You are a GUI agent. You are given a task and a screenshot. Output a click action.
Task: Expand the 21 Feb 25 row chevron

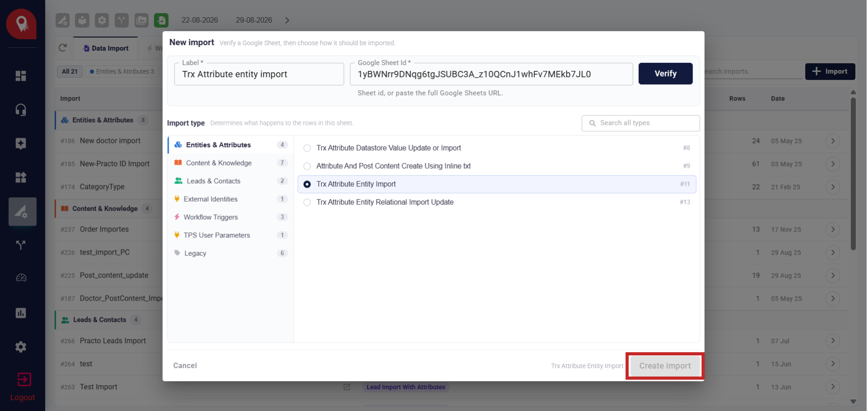point(833,187)
